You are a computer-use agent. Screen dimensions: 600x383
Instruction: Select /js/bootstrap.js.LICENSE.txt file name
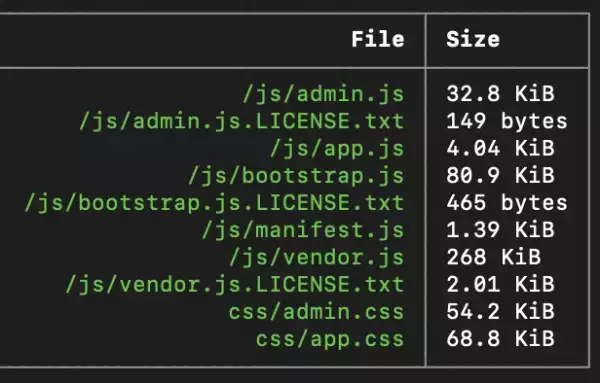[x=214, y=203]
